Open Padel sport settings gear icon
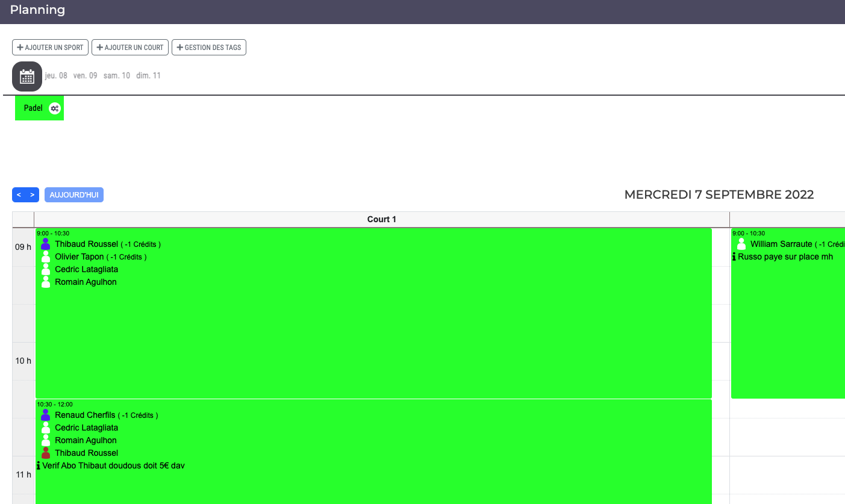Viewport: 845px width, 504px height. pyautogui.click(x=55, y=108)
